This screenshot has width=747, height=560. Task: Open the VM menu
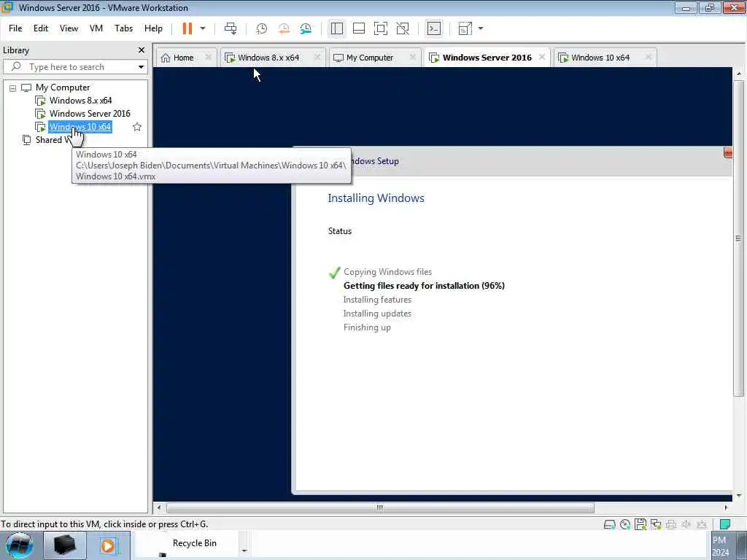point(96,28)
